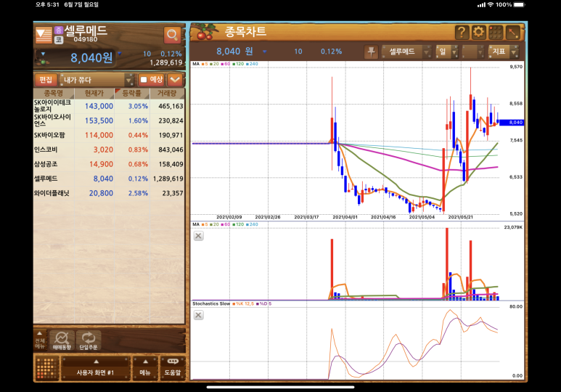Click 2021/04/01 date label on chart axis
This screenshot has width=561, height=392.
point(345,217)
